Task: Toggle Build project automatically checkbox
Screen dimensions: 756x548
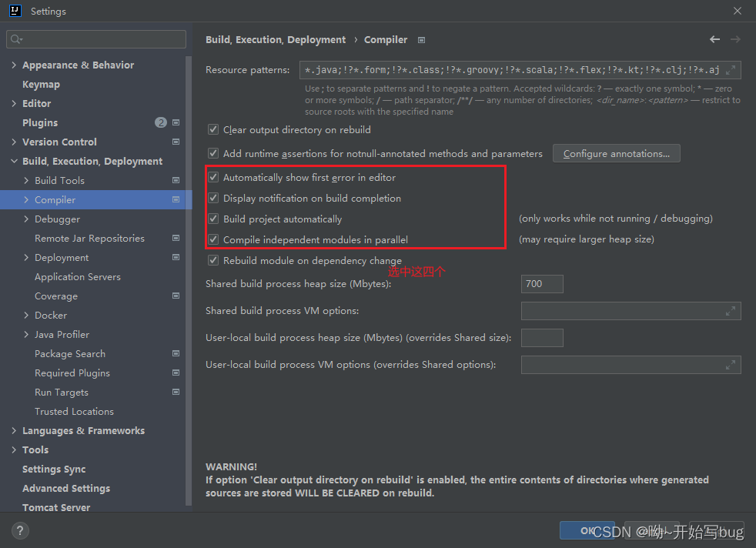Action: click(213, 219)
